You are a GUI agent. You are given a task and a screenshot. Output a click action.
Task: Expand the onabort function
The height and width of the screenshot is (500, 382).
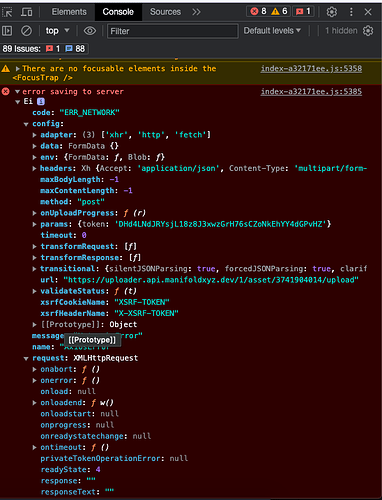point(34,369)
